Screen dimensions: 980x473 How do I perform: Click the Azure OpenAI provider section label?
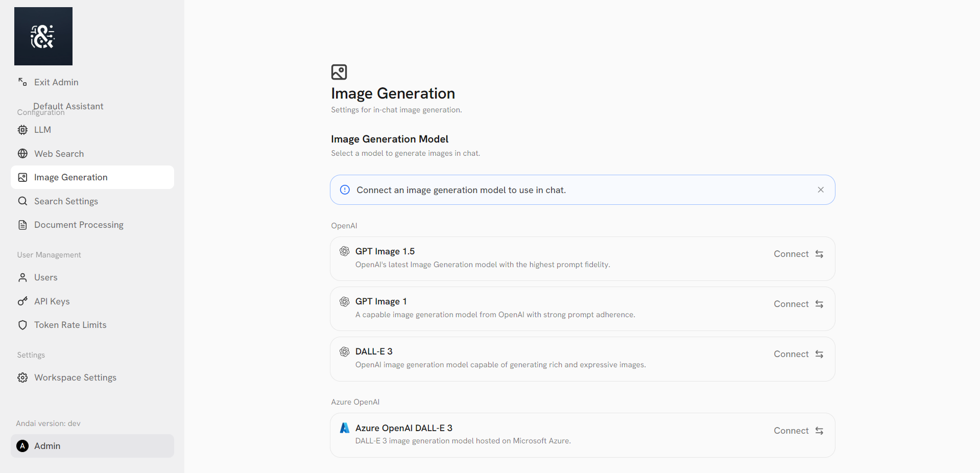pos(355,402)
